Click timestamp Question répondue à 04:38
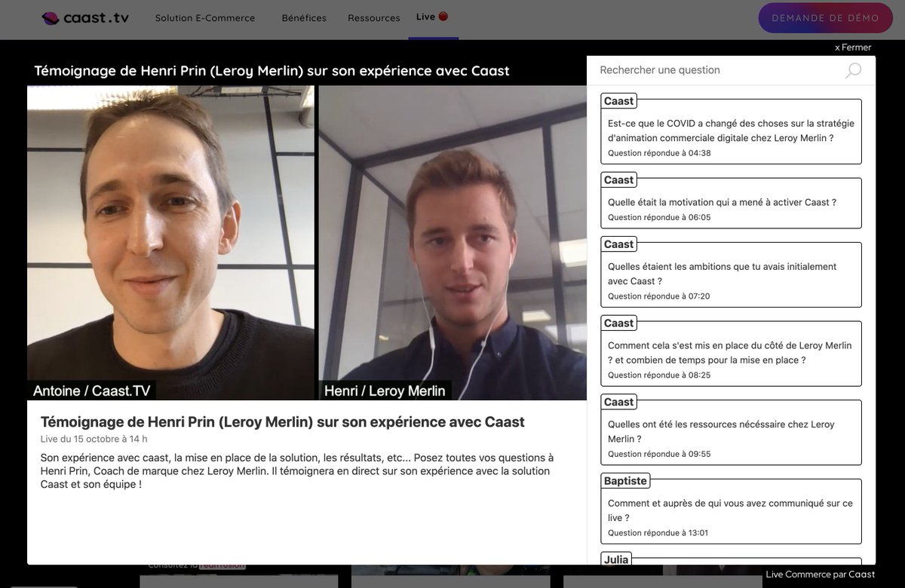905x588 pixels. coord(659,153)
